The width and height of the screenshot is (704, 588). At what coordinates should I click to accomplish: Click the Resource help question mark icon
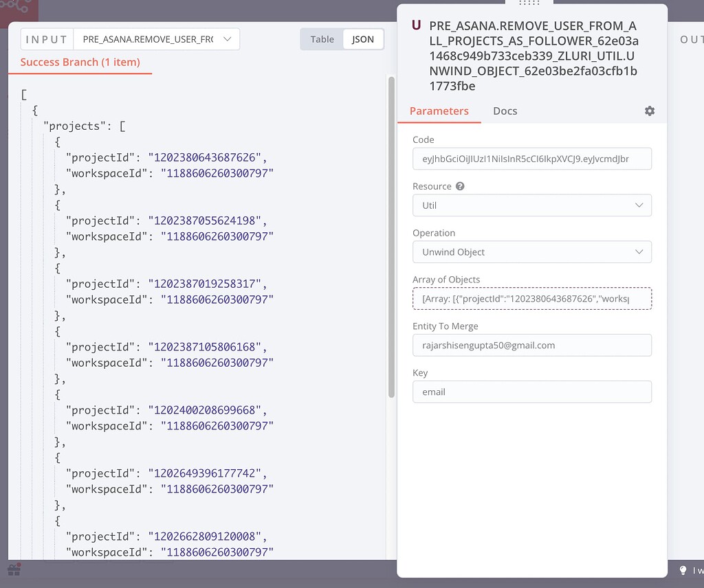pos(460,186)
